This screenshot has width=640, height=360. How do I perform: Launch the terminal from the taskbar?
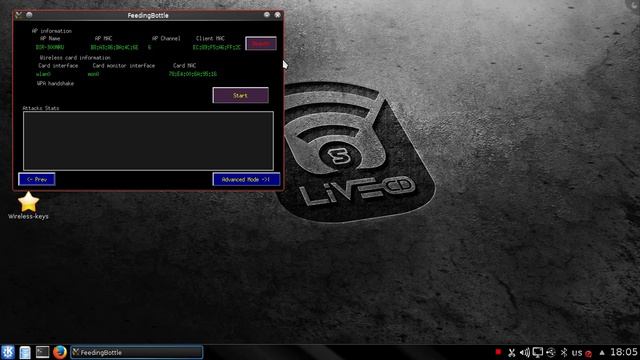[42, 352]
